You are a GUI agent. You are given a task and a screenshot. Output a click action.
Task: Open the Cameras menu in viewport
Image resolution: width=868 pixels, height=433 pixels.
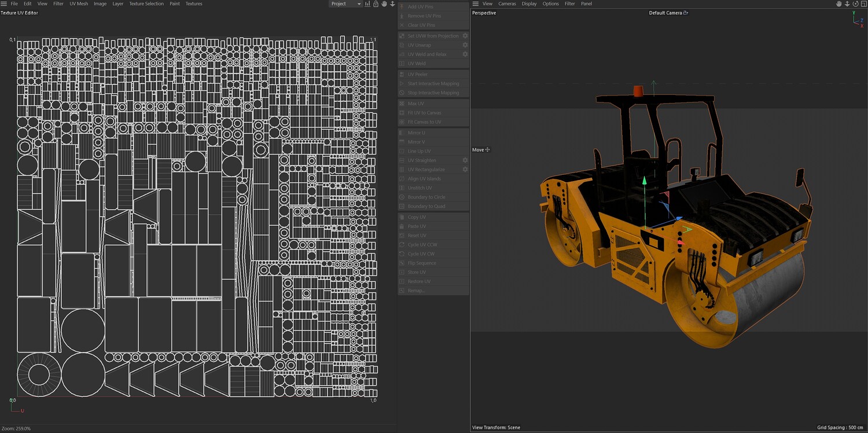507,3
